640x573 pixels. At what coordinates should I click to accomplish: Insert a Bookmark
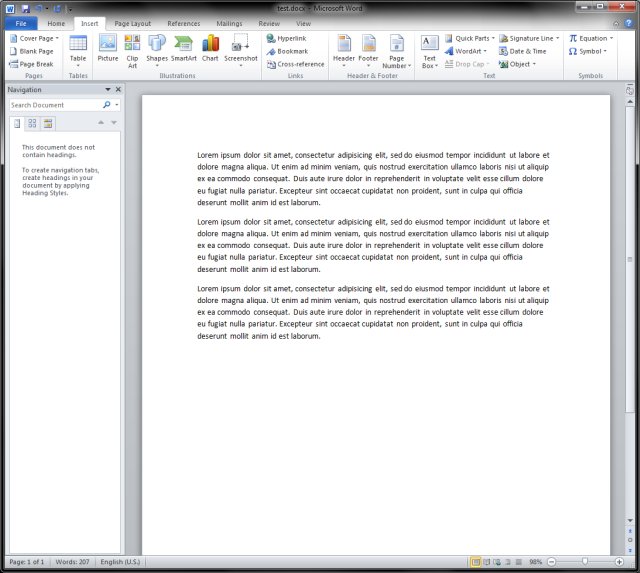tap(287, 51)
